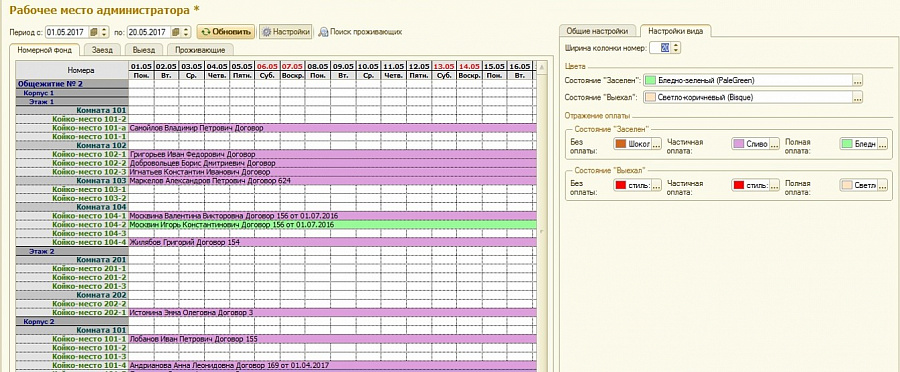Open ellipsis for Заселен Частичная оплата plum color
Viewport: 900px width, 372px height.
click(774, 144)
